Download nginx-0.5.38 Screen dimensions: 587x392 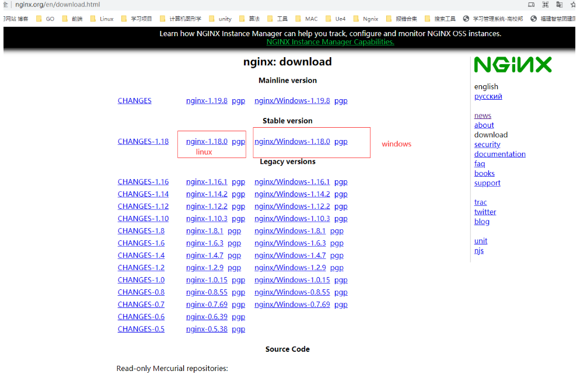tap(207, 329)
